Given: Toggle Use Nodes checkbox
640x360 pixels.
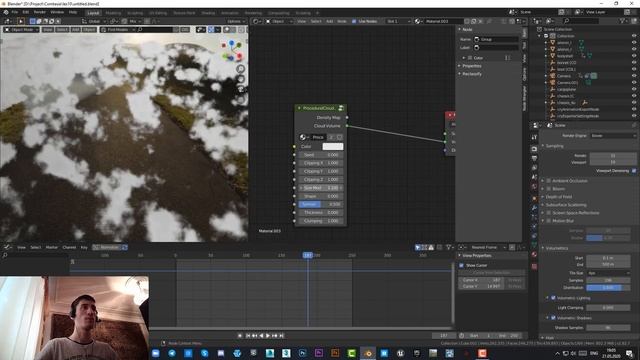Looking at the screenshot, I should tap(354, 21).
